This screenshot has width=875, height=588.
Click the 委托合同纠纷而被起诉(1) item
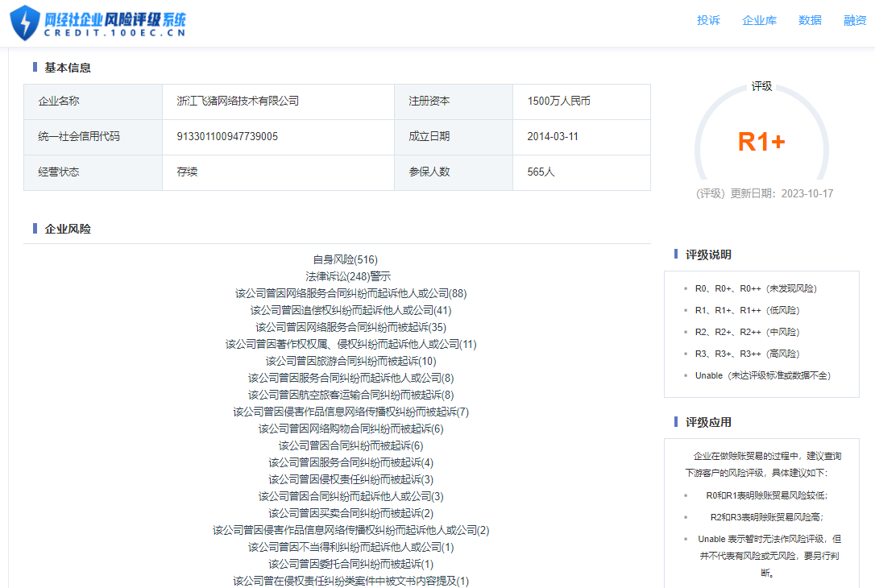tap(350, 564)
